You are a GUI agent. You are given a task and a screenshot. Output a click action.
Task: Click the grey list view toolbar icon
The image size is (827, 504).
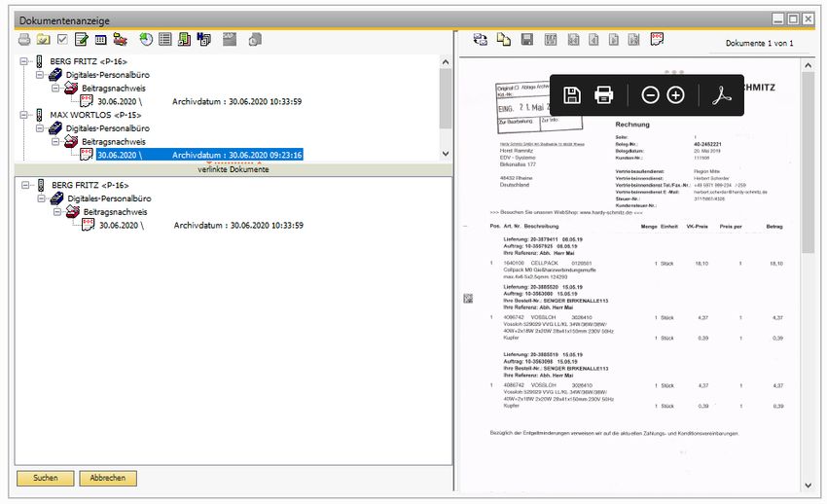[x=165, y=39]
